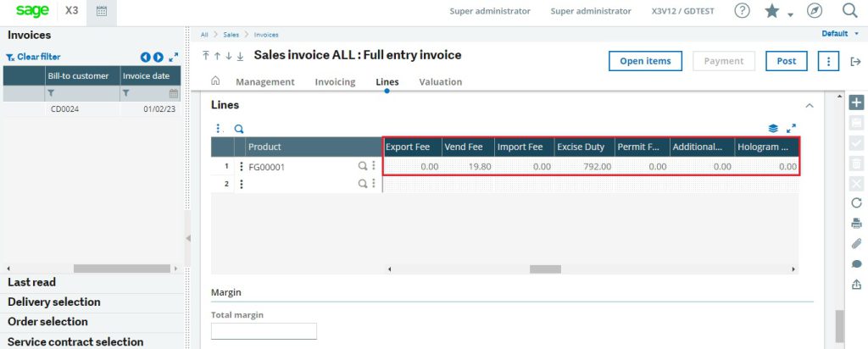Click the grid's horizontal scrollbar thumb
Image resolution: width=868 pixels, height=349 pixels.
(x=545, y=269)
